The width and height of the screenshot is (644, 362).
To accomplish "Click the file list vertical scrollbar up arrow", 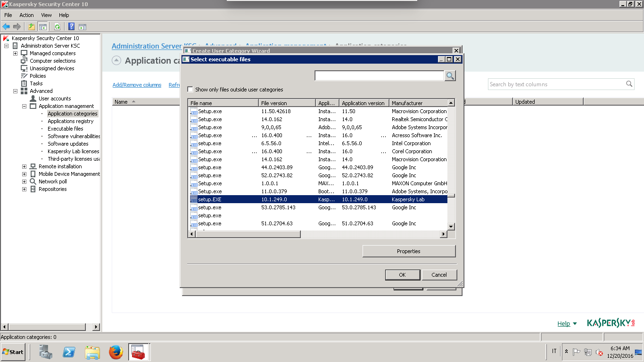I will [x=451, y=103].
